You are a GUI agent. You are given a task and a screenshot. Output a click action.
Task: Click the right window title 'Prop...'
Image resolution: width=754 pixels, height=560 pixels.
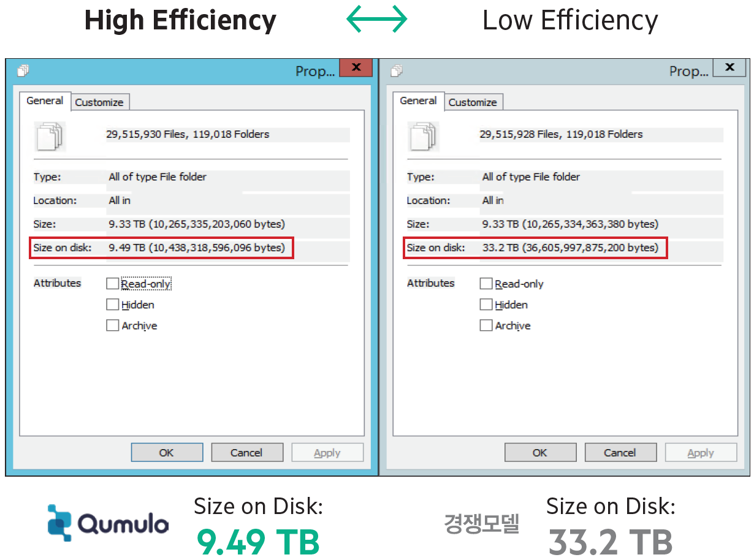(x=688, y=71)
